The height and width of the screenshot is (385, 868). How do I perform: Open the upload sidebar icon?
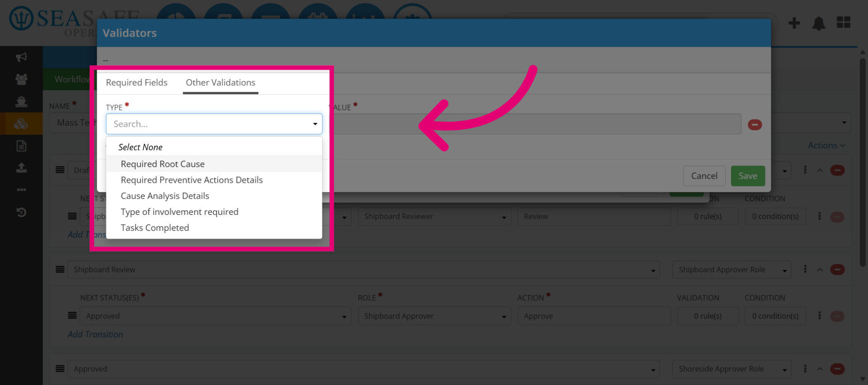point(21,168)
